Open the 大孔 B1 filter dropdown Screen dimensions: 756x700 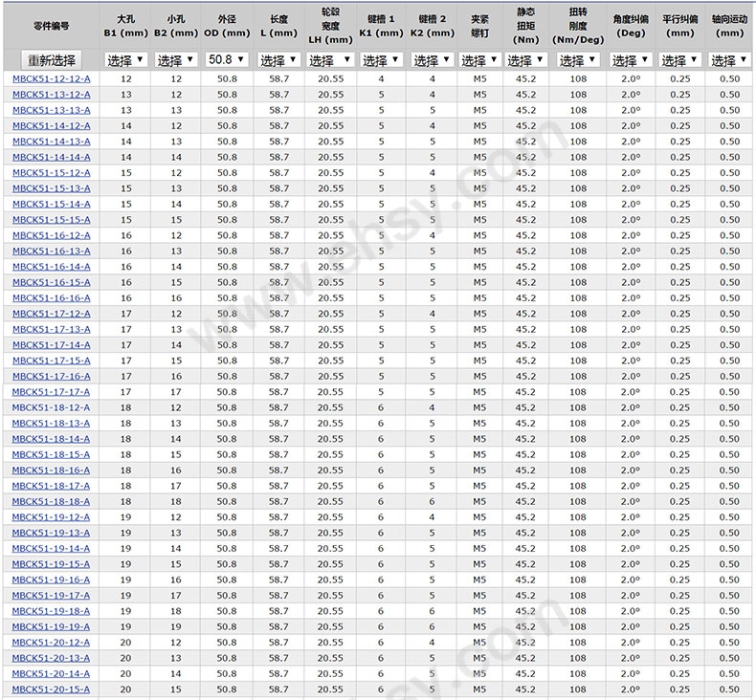pos(125,60)
